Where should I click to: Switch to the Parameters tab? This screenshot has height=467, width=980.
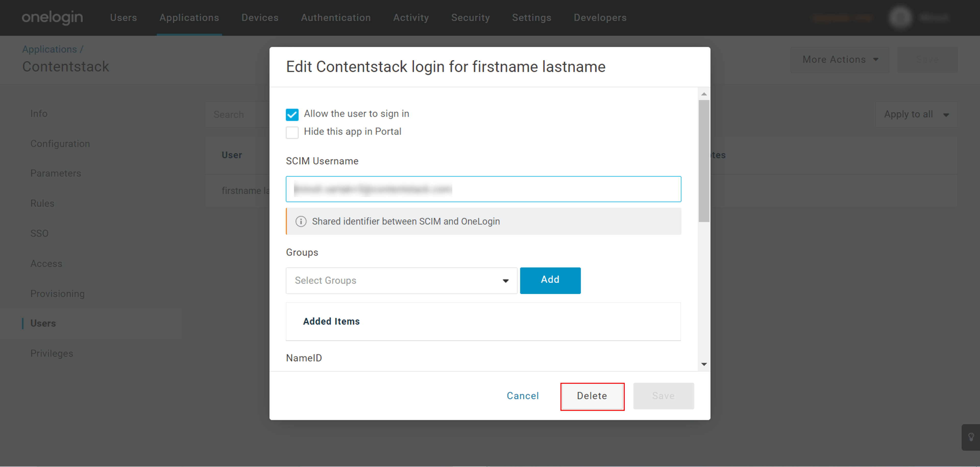tap(56, 173)
